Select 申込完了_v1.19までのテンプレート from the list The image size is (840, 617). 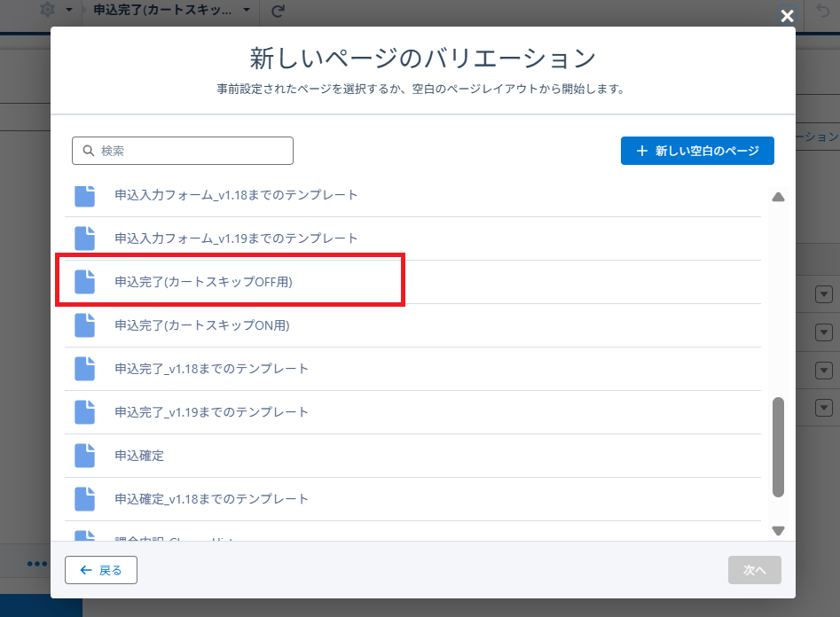[211, 412]
